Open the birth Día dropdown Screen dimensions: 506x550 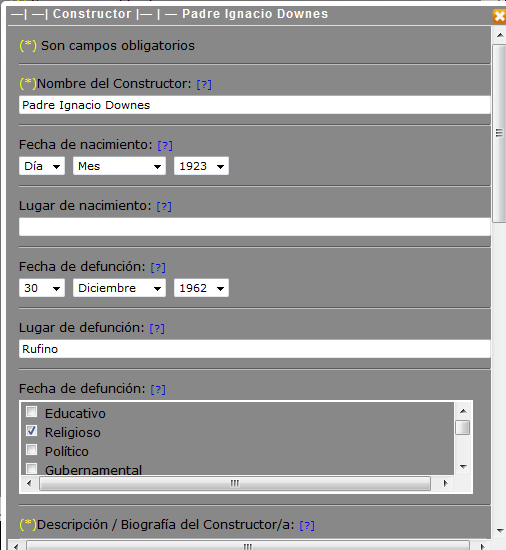(x=42, y=166)
